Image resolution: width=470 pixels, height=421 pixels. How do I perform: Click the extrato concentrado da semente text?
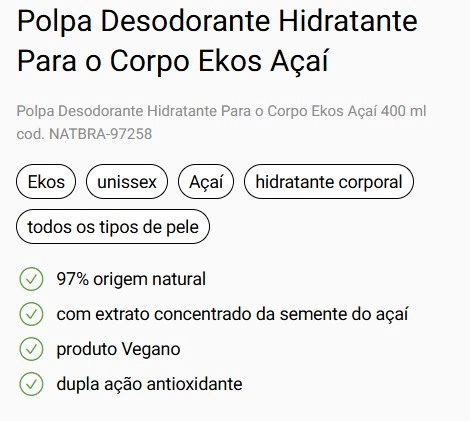click(232, 314)
